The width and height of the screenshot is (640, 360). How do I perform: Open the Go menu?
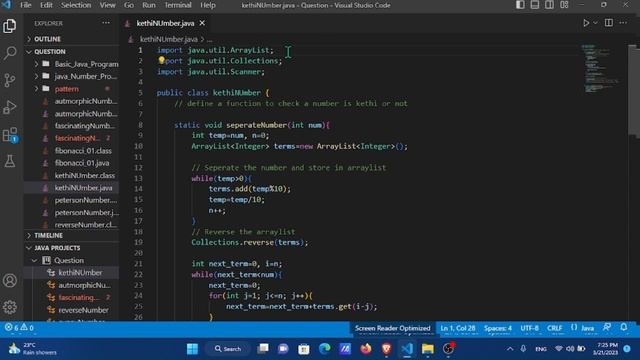[129, 5]
